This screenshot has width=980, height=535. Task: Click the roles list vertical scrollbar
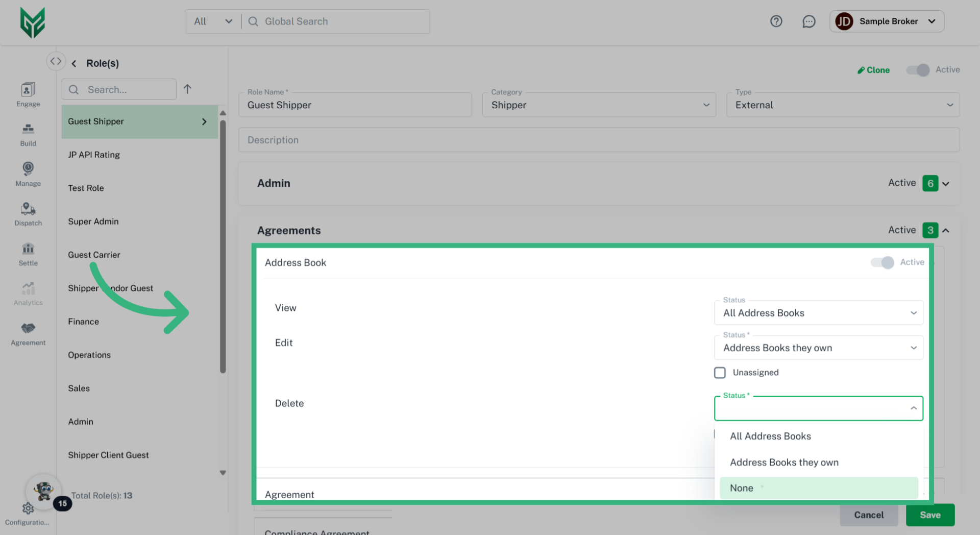point(223,245)
